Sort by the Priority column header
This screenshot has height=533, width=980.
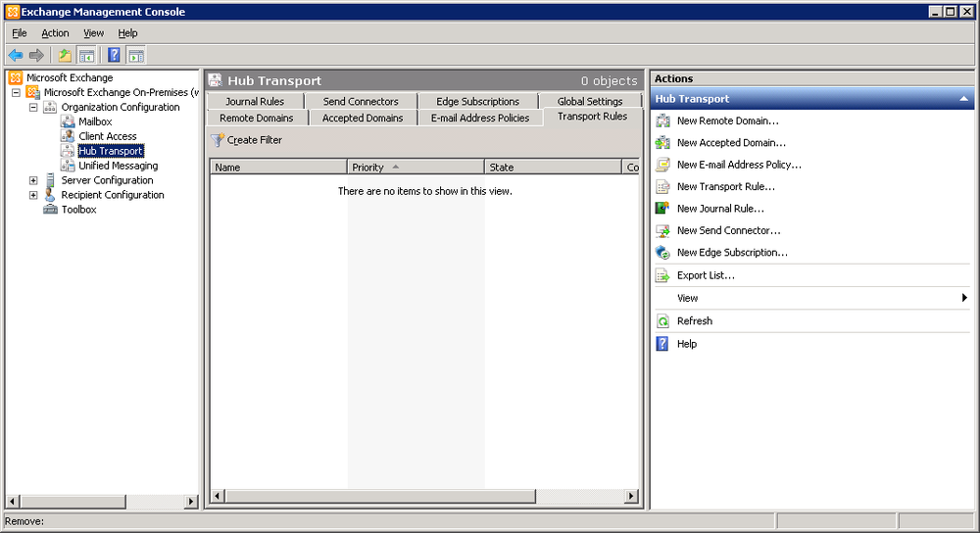416,167
